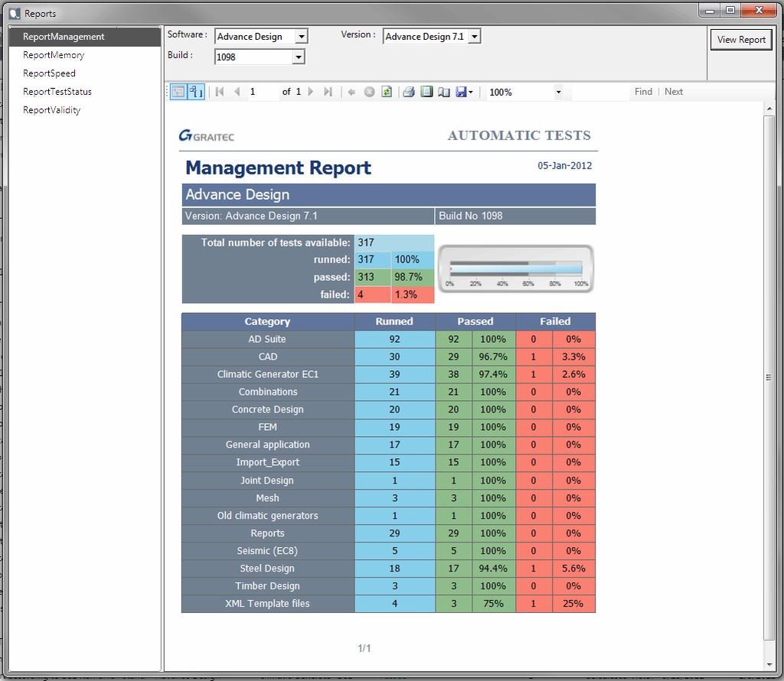Jump to last report page
784x681 pixels.
click(328, 92)
